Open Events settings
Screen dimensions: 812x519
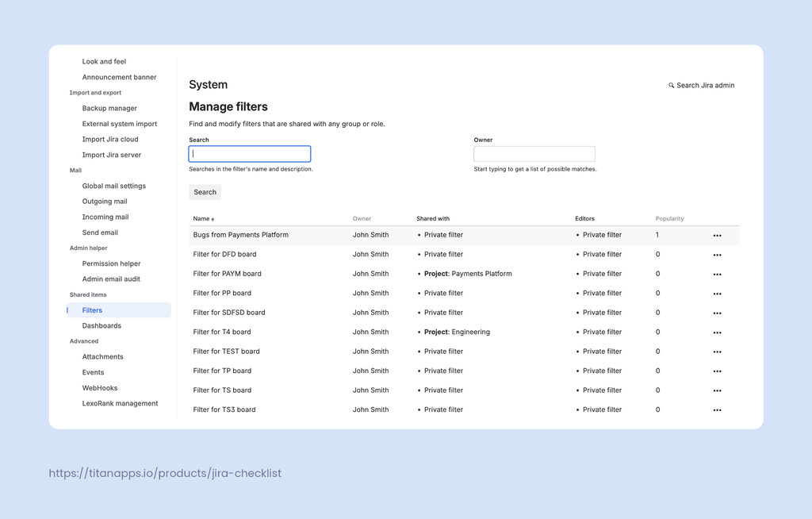pos(94,372)
